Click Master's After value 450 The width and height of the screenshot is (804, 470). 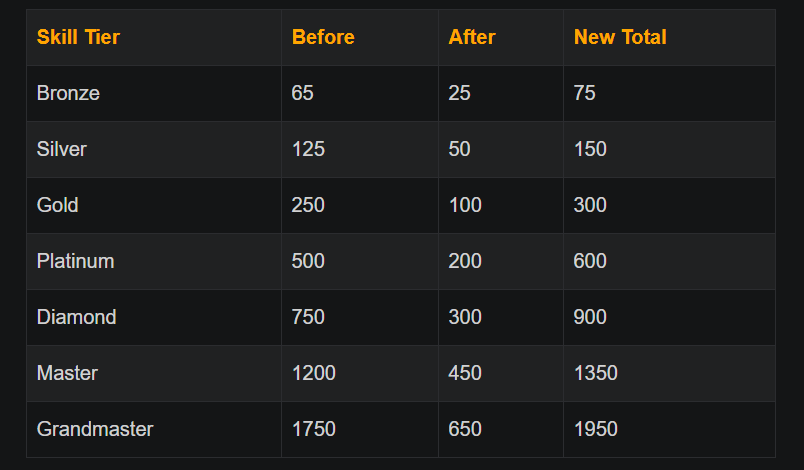tap(465, 373)
